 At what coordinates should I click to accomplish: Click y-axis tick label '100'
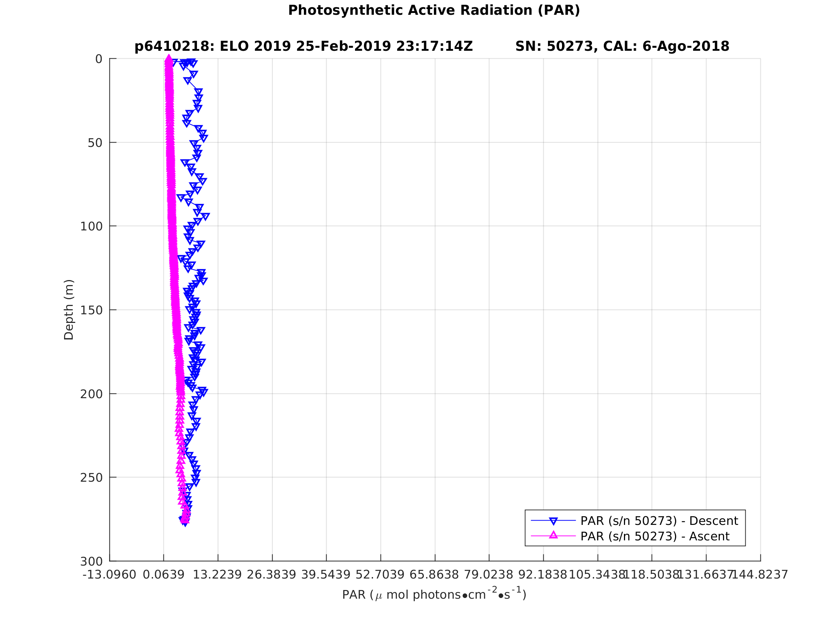tap(91, 227)
